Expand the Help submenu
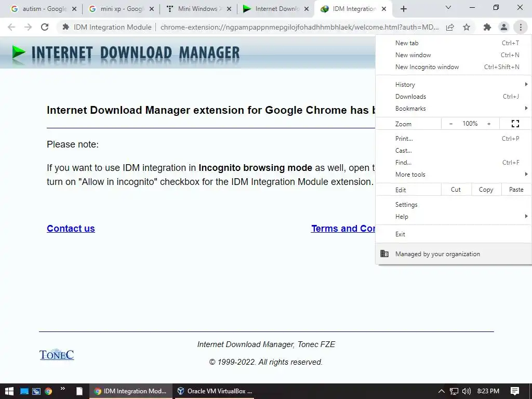 (454, 217)
